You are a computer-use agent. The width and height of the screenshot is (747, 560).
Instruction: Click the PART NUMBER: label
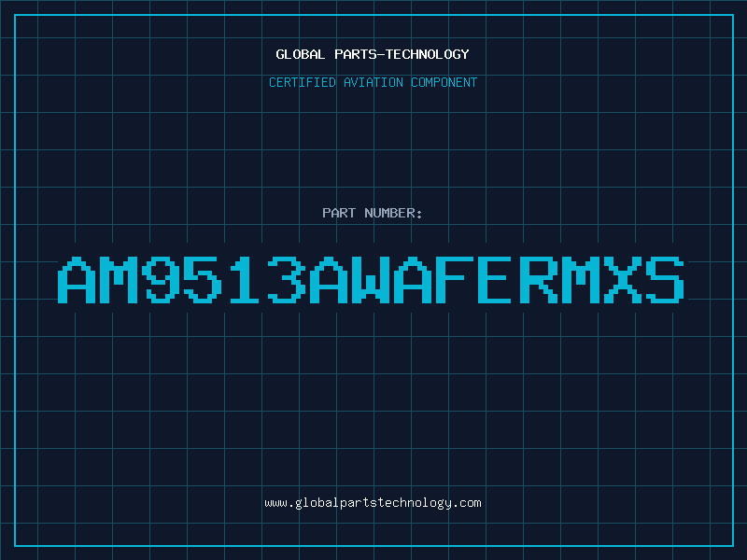coord(372,213)
